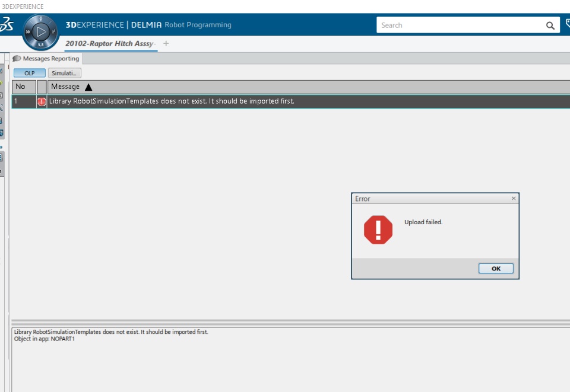Viewport: 570px width, 392px height.
Task: Click into the Search input field
Action: click(x=461, y=25)
